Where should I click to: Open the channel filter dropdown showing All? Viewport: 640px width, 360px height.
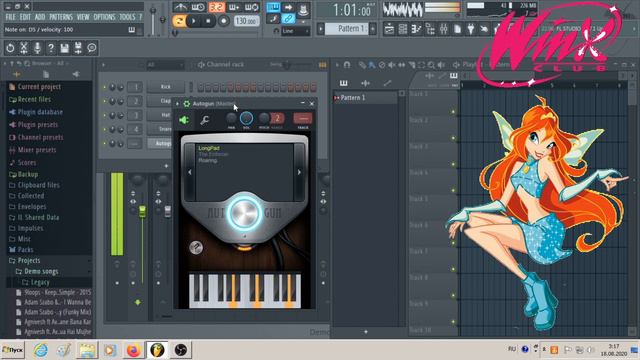point(165,65)
